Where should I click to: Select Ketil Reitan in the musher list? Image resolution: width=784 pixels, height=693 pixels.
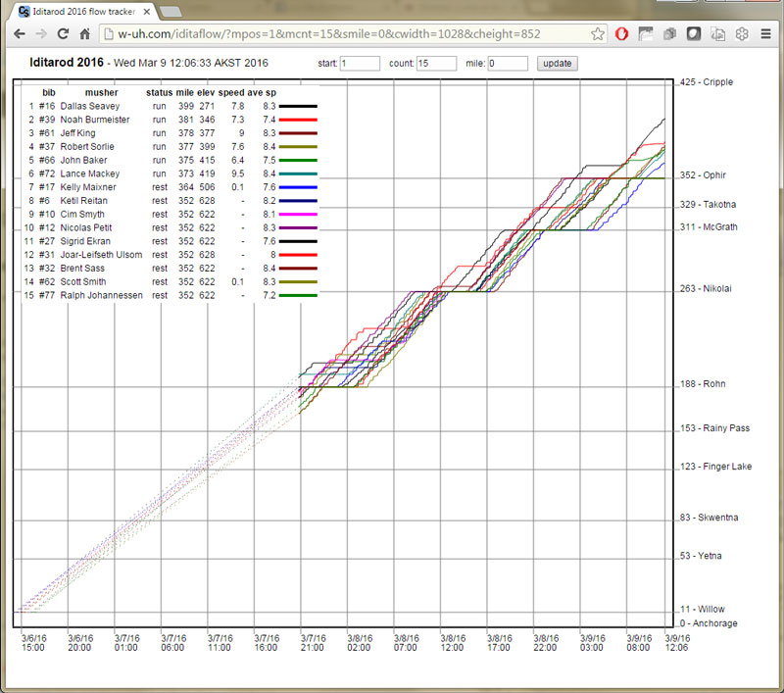click(84, 201)
